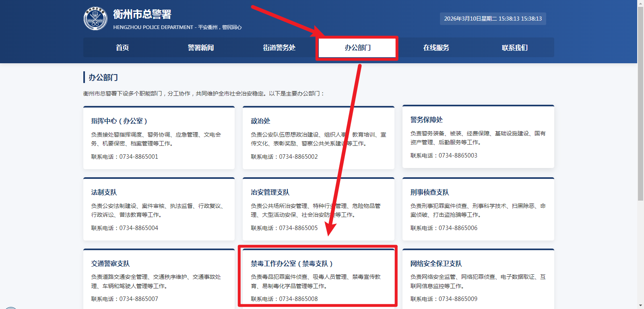
Task: Click the page vertical scrollbar thumb
Action: tap(640, 104)
